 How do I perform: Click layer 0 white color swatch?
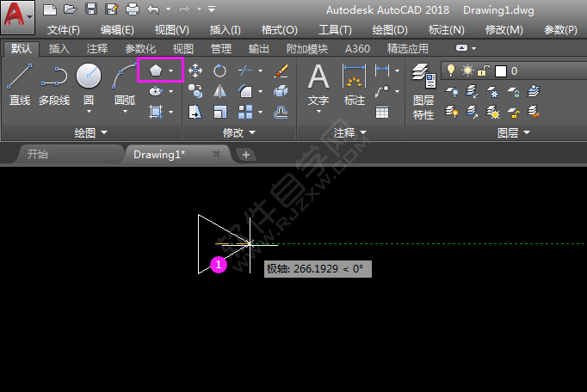[501, 71]
